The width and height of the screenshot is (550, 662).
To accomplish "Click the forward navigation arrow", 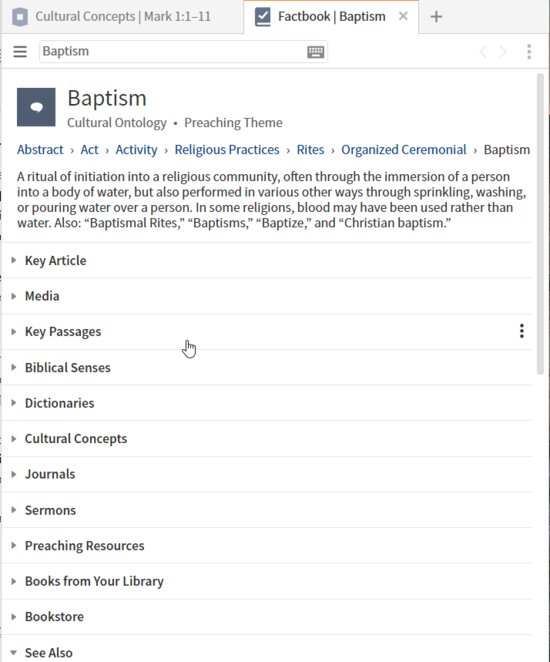I will (x=503, y=52).
